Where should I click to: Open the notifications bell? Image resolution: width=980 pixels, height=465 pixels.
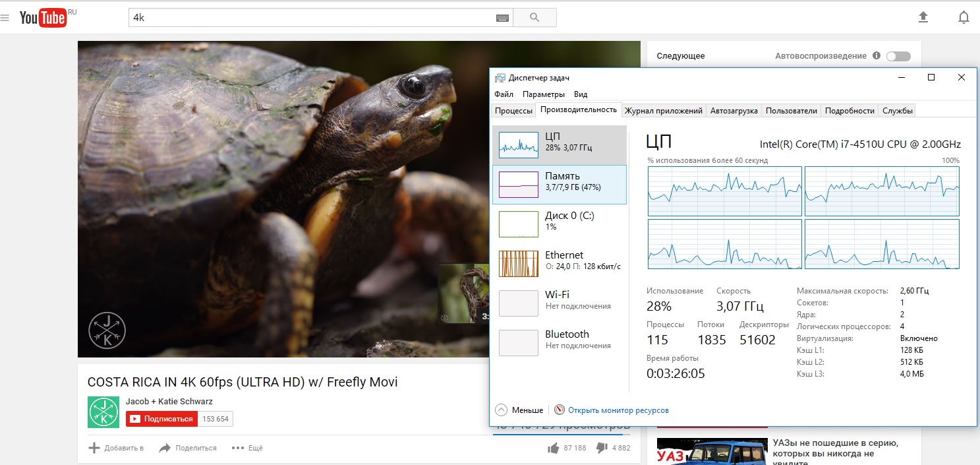(x=964, y=17)
